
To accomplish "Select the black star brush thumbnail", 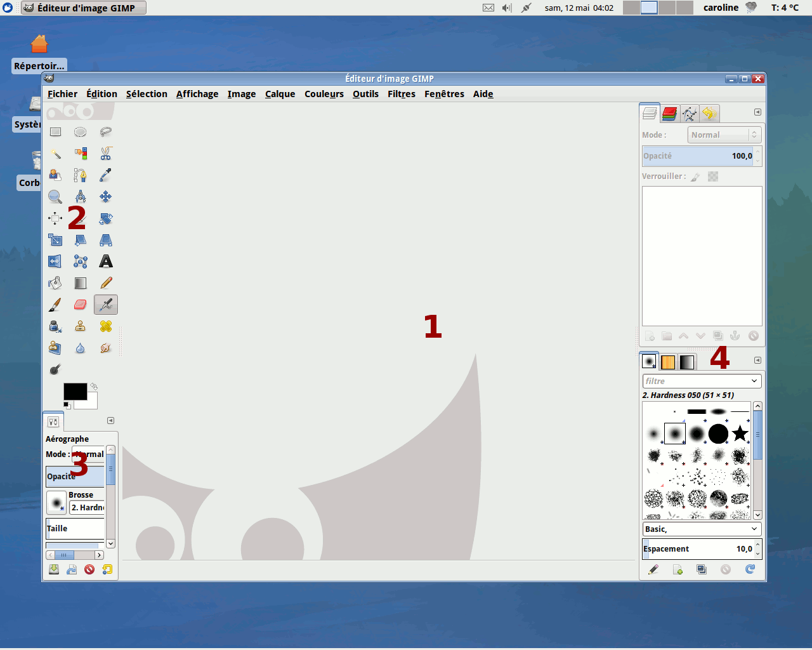I will (x=740, y=434).
